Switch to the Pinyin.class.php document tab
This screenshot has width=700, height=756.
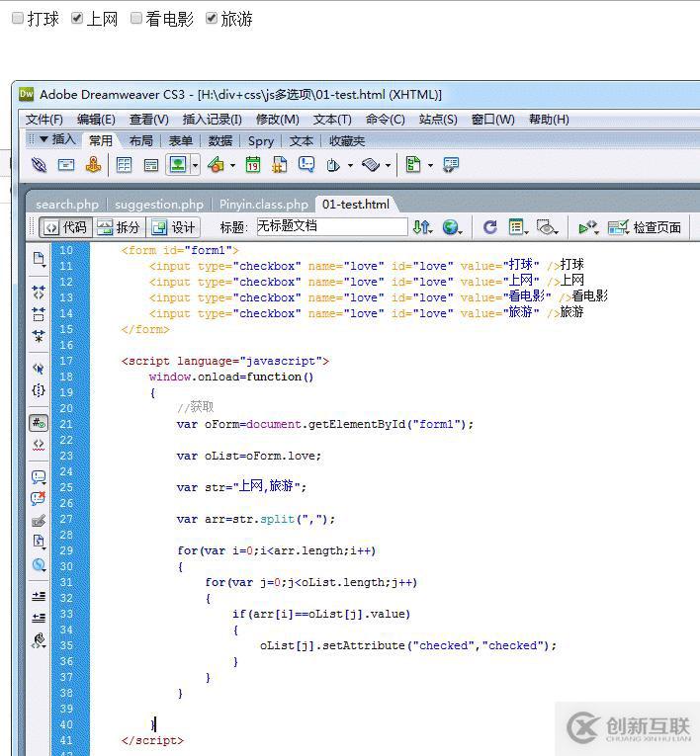[264, 205]
